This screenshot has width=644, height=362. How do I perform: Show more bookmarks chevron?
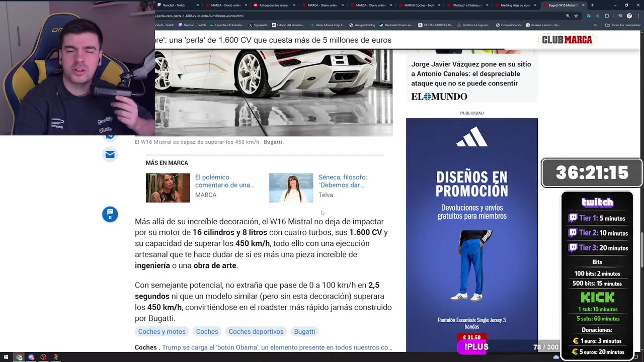[595, 25]
